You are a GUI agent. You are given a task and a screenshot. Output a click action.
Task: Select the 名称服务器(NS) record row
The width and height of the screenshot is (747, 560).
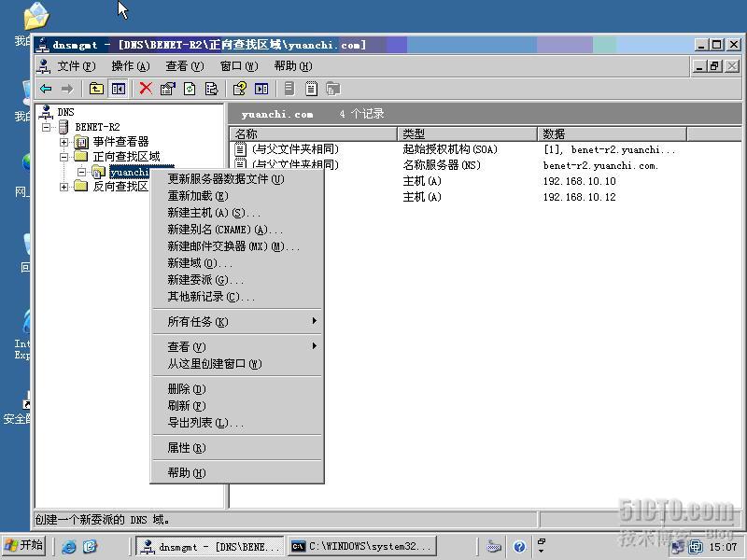485,165
